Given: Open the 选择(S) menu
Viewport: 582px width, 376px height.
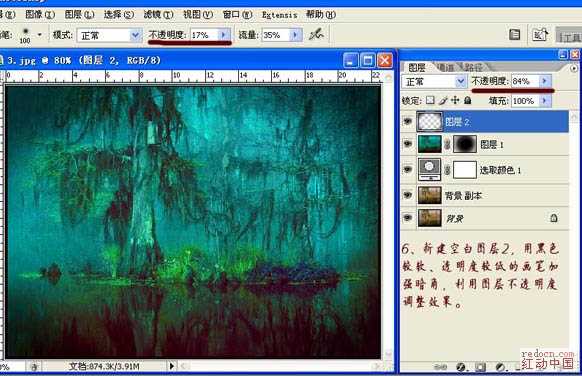Looking at the screenshot, I should coord(118,14).
